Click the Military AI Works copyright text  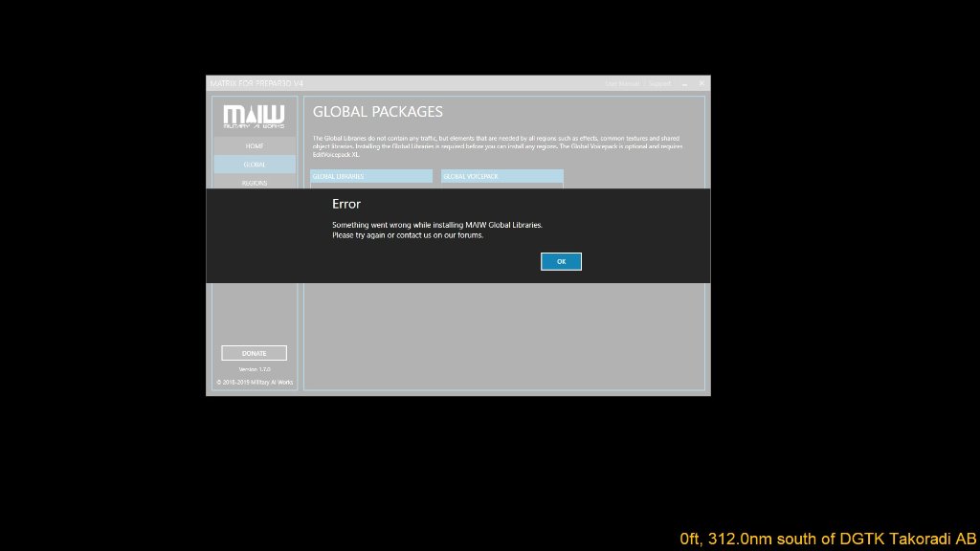click(x=255, y=383)
